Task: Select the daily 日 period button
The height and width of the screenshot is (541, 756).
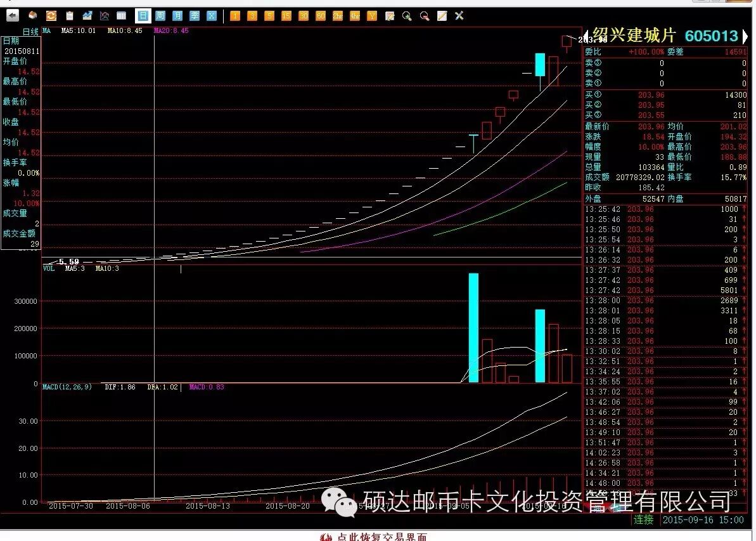Action: coord(143,16)
